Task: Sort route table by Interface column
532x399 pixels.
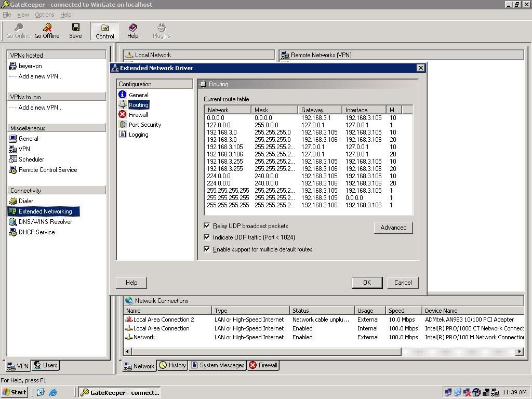Action: [364, 110]
